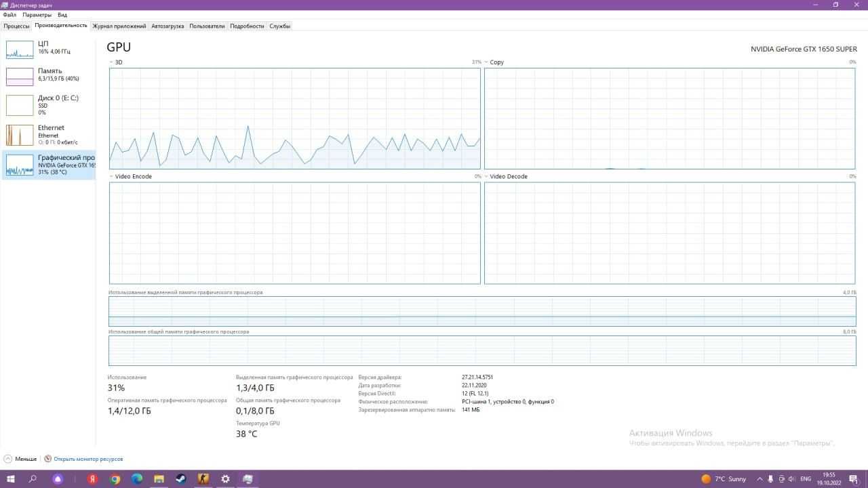The height and width of the screenshot is (488, 868).
Task: Click the reserved memory value 141 МБ
Action: 471,409
